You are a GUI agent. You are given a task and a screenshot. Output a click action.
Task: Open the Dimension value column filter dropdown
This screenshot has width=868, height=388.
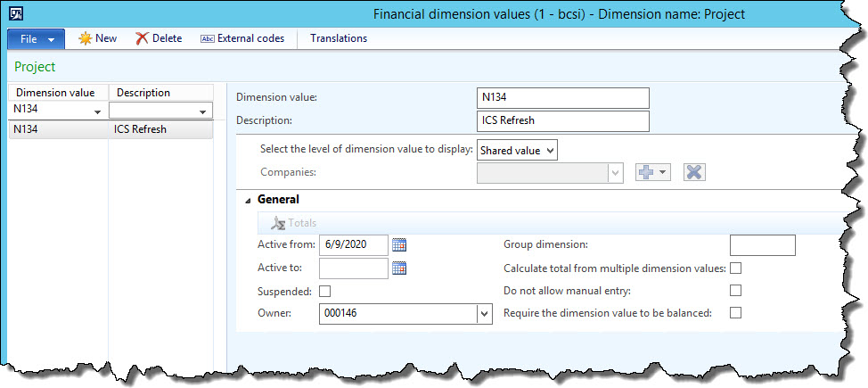97,111
